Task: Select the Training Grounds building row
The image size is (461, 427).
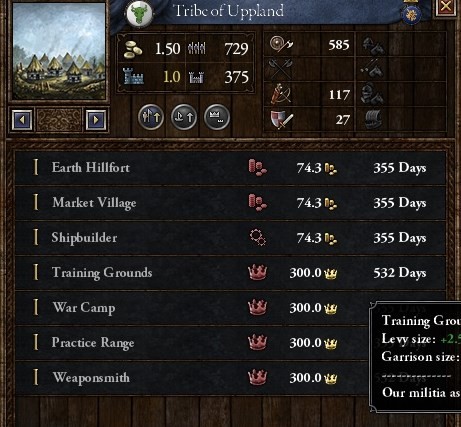Action: tap(230, 273)
